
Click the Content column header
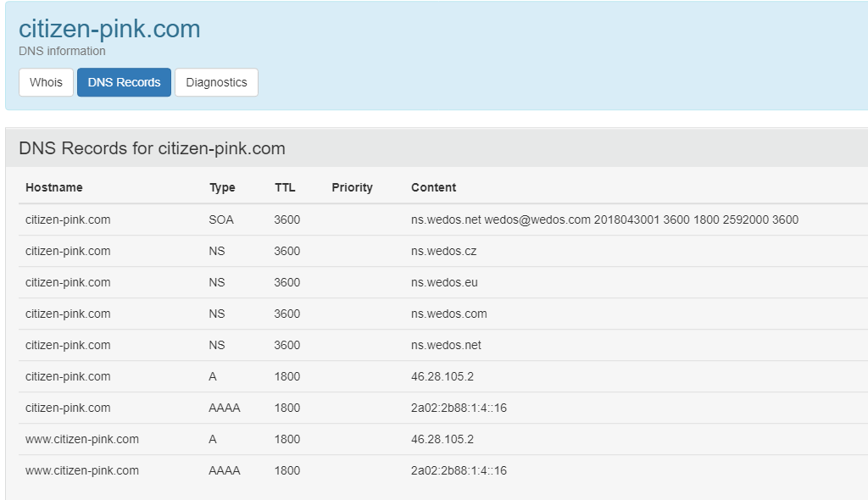pos(433,187)
